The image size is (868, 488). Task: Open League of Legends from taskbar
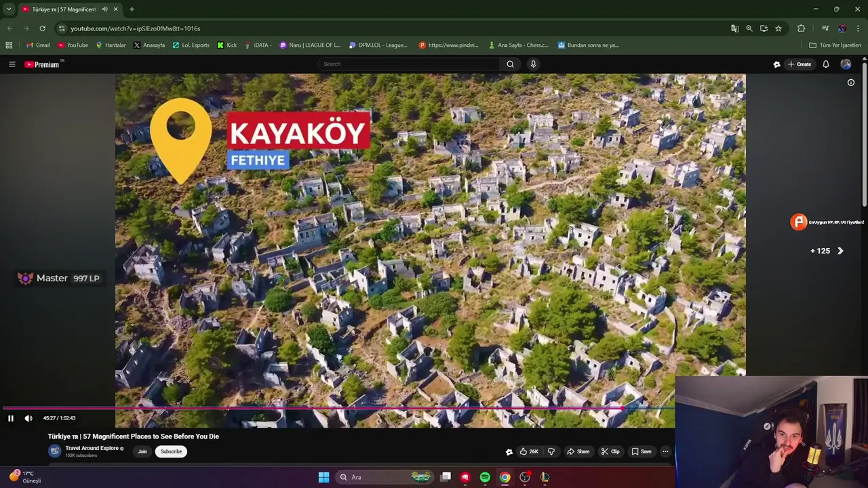point(545,477)
